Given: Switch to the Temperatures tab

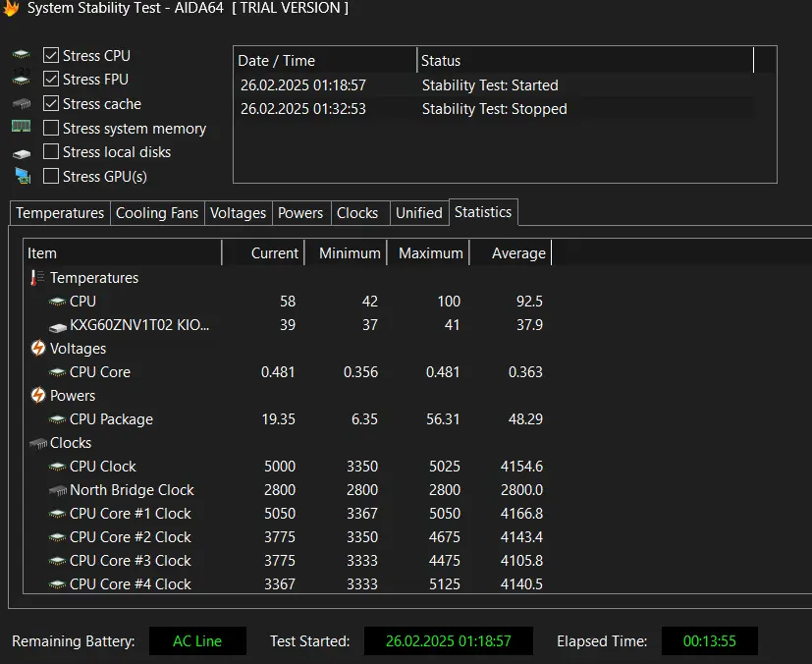Looking at the screenshot, I should coord(60,213).
